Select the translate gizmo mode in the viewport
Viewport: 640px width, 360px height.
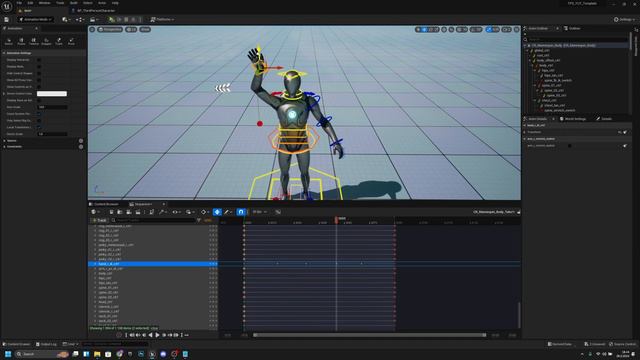coord(424,29)
